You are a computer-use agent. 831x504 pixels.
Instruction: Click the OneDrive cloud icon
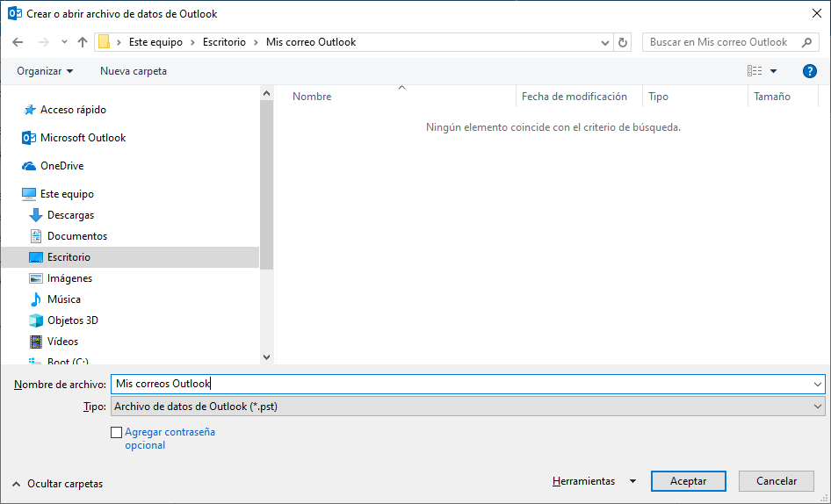(x=29, y=166)
